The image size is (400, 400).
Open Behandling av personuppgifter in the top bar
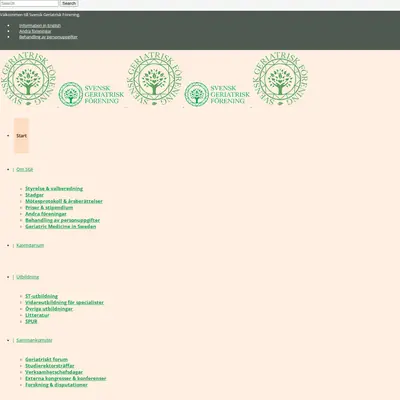pos(48,37)
